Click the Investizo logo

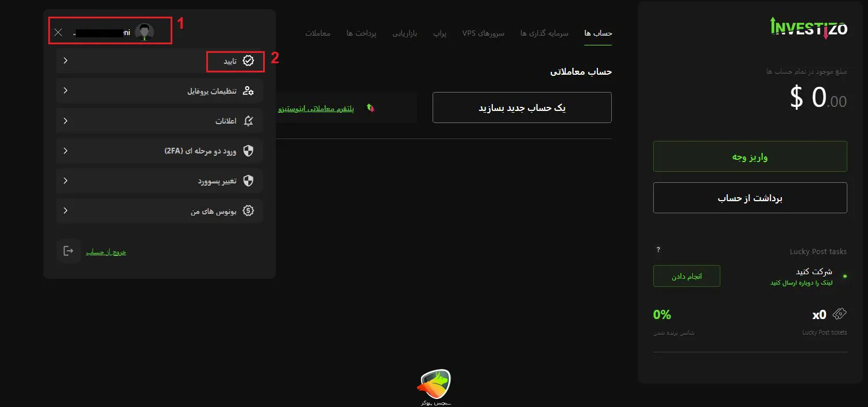point(808,27)
